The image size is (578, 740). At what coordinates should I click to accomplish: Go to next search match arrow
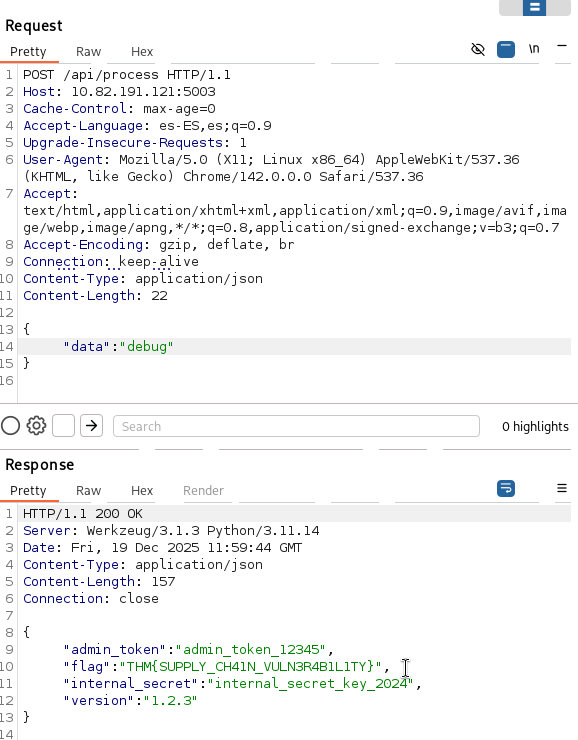point(92,426)
